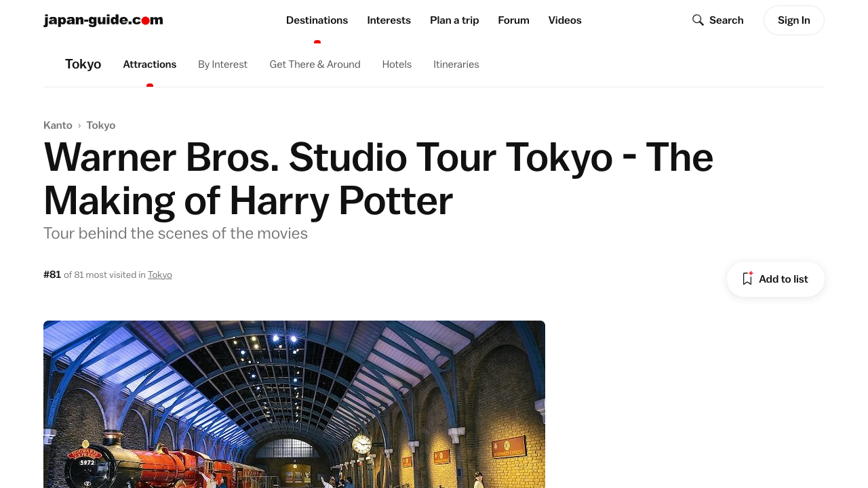Go to the Forum section
The image size is (868, 488).
[513, 20]
